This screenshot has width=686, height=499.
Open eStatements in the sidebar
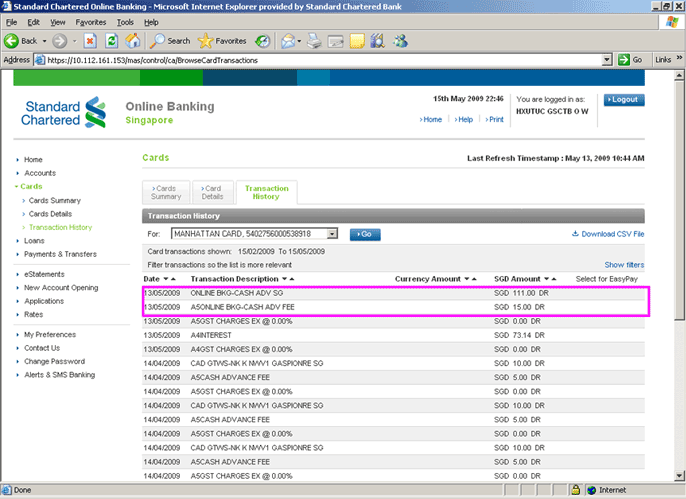[x=44, y=274]
